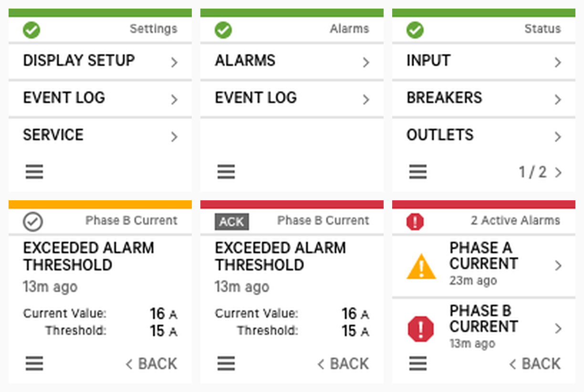Viewport: 584px width, 392px height.
Task: Open EVENT LOG in Settings screen
Action: click(100, 98)
